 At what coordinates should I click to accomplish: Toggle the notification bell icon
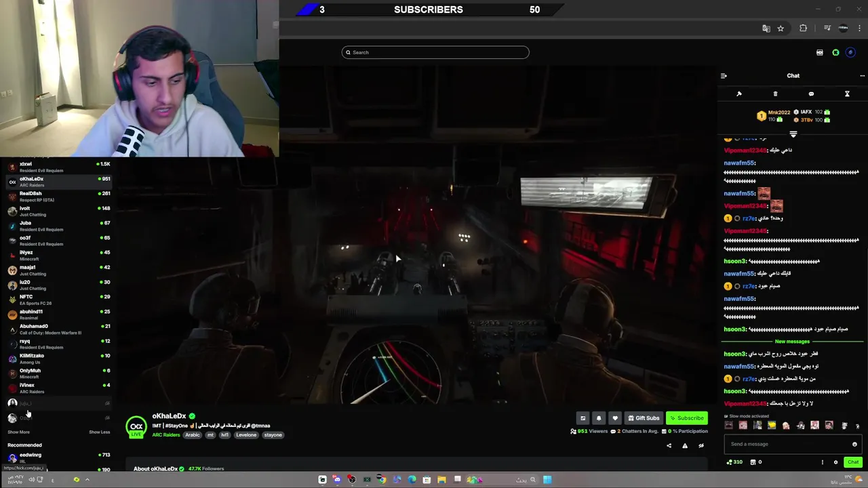point(599,418)
